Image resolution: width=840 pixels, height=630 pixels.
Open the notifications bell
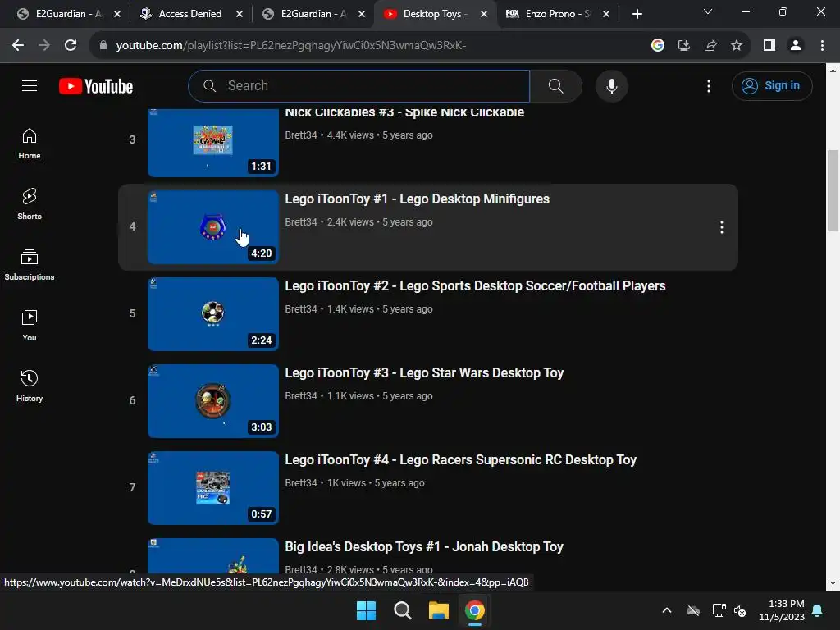pyautogui.click(x=818, y=610)
